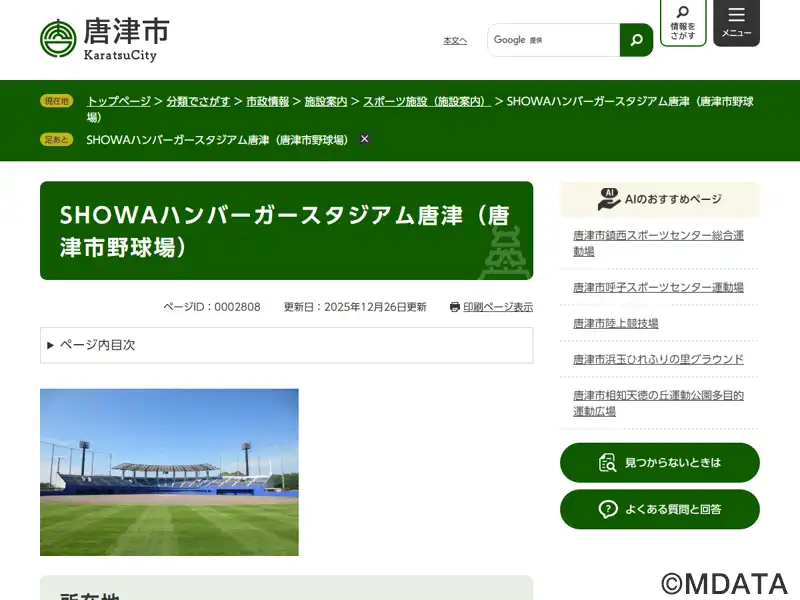
Task: Expand the ページ内目次 section
Action: click(x=287, y=345)
